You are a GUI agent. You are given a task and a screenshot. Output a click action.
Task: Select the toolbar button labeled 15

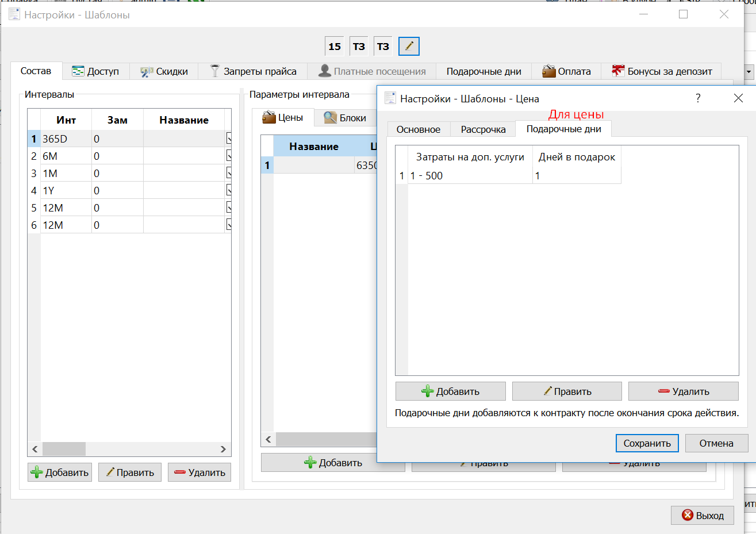[335, 46]
